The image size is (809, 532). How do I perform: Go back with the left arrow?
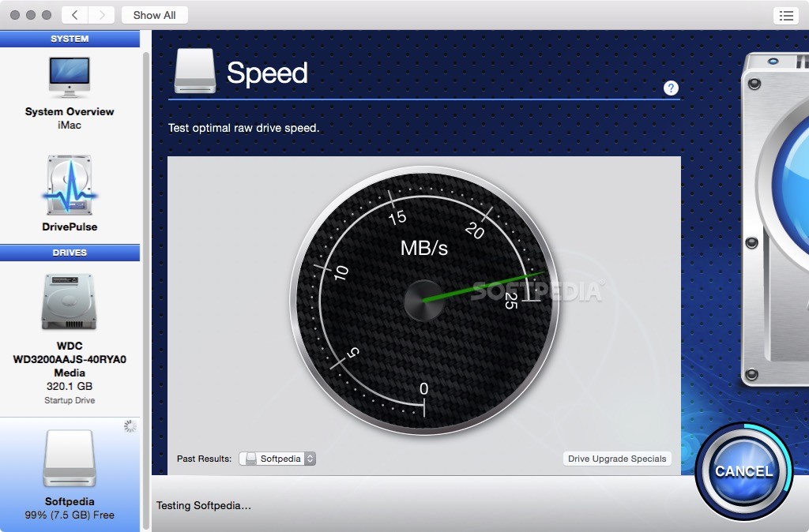tap(75, 15)
